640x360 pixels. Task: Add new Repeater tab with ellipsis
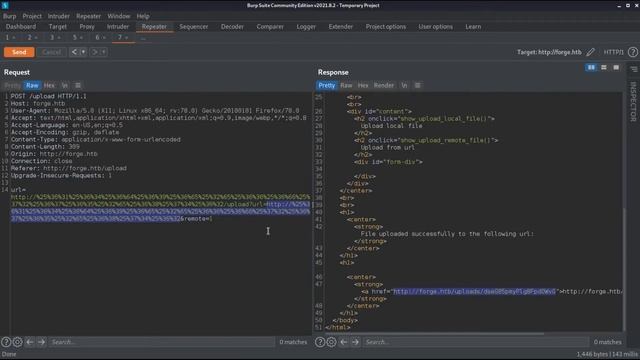click(x=143, y=38)
